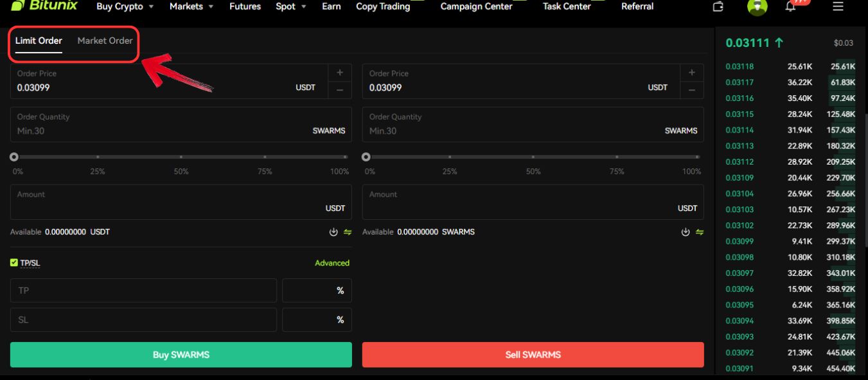Set the buy slider to the 50% mark

tap(181, 157)
